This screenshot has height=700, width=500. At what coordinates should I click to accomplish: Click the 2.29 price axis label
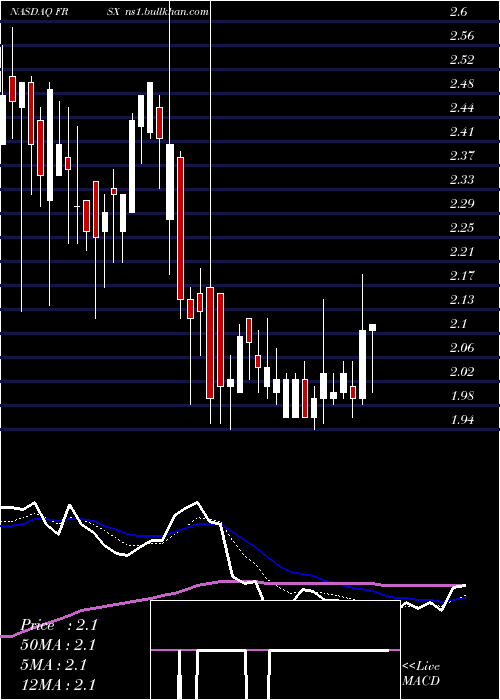click(x=462, y=204)
